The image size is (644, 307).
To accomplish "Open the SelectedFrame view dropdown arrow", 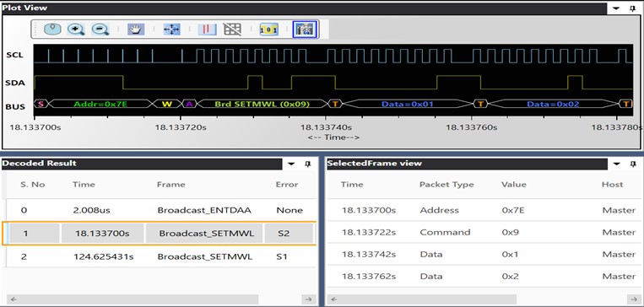I will tap(617, 164).
